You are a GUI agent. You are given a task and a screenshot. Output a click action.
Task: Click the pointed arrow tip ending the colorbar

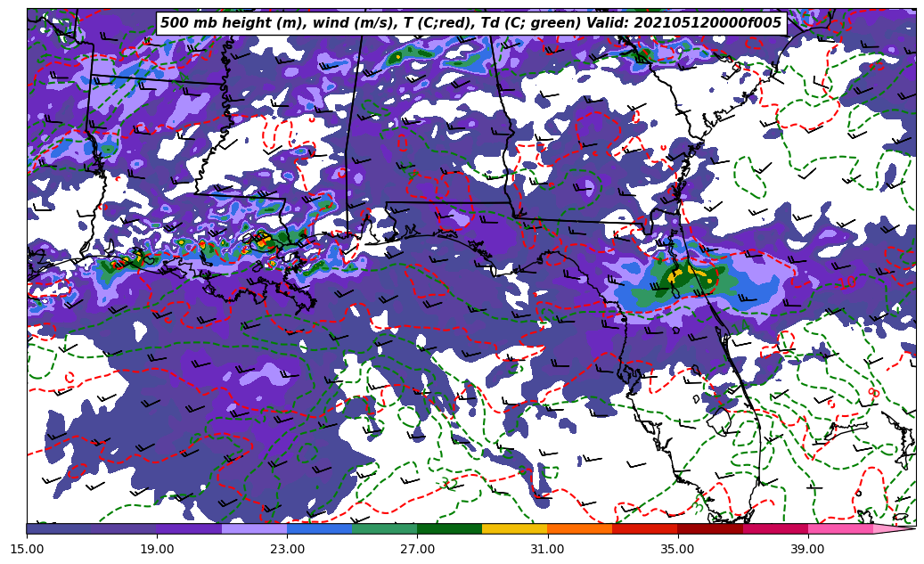[909, 528]
